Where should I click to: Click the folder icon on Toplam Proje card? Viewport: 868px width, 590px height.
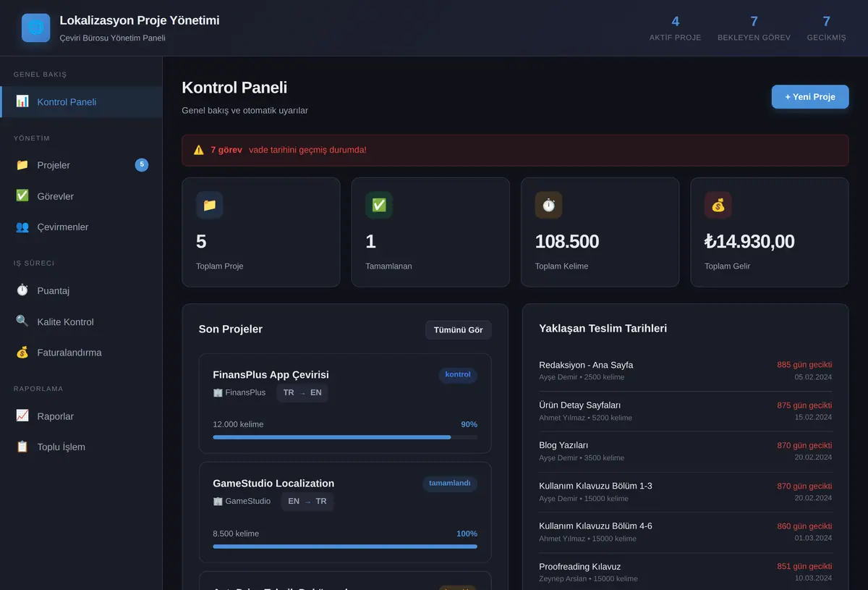210,206
